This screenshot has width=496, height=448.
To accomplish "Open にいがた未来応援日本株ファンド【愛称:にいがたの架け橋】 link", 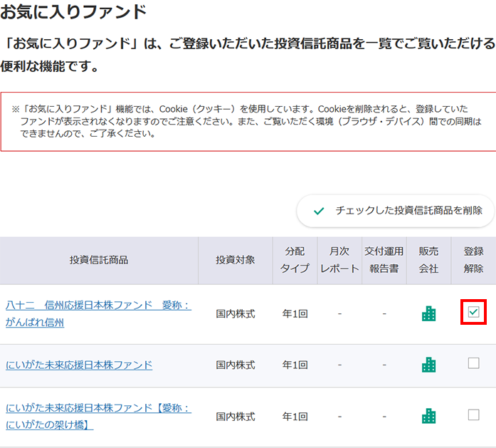I will (x=98, y=416).
